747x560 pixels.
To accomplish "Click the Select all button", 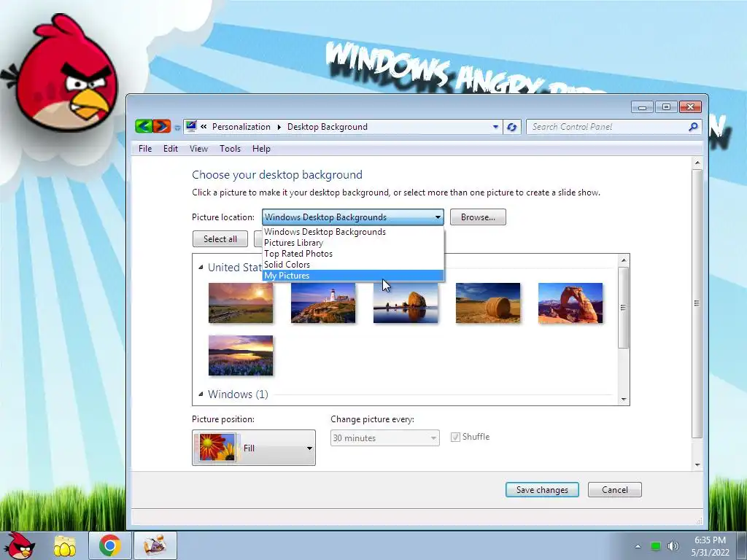I will (220, 239).
